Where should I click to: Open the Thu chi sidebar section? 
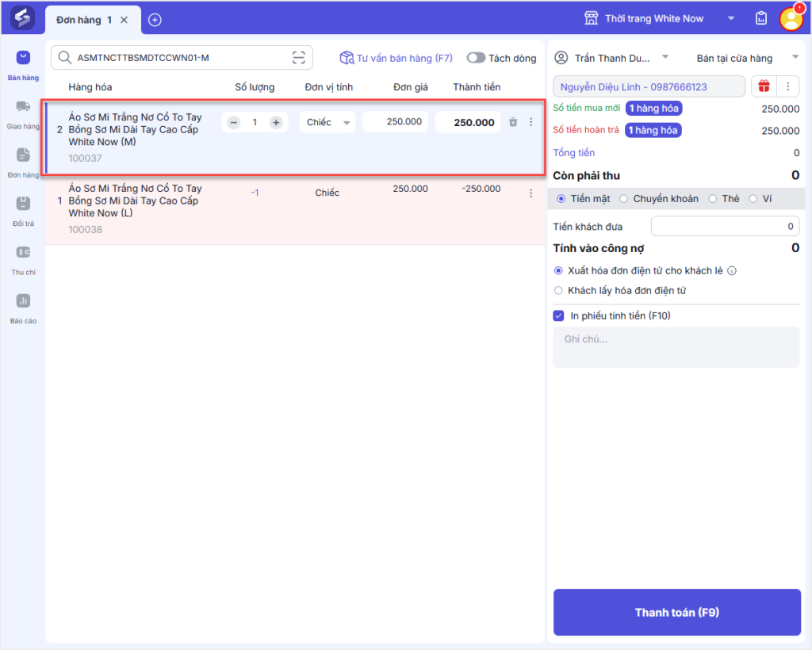coord(23,260)
